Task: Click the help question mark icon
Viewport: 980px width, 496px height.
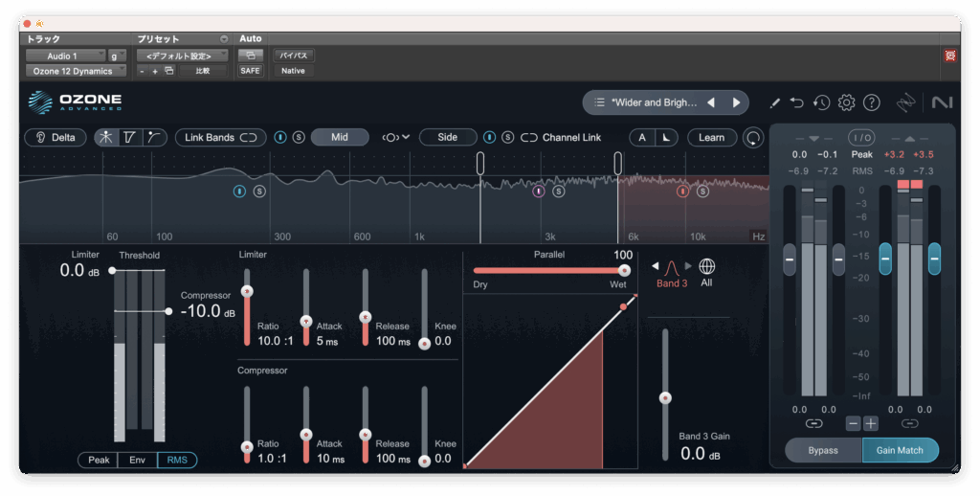Action: (872, 102)
